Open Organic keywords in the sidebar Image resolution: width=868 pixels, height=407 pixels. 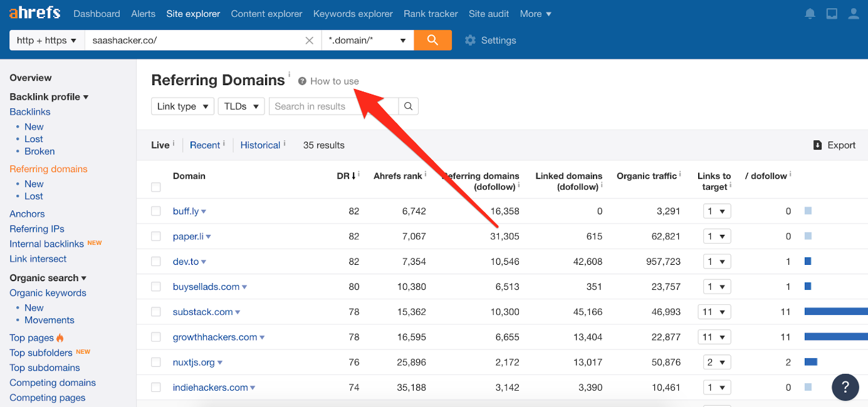tap(48, 293)
